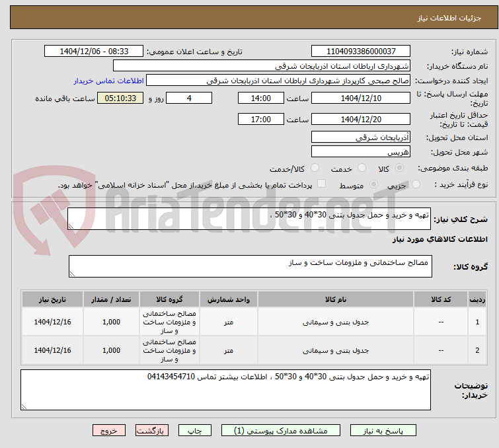Click the validity time field 17:00

point(260,119)
